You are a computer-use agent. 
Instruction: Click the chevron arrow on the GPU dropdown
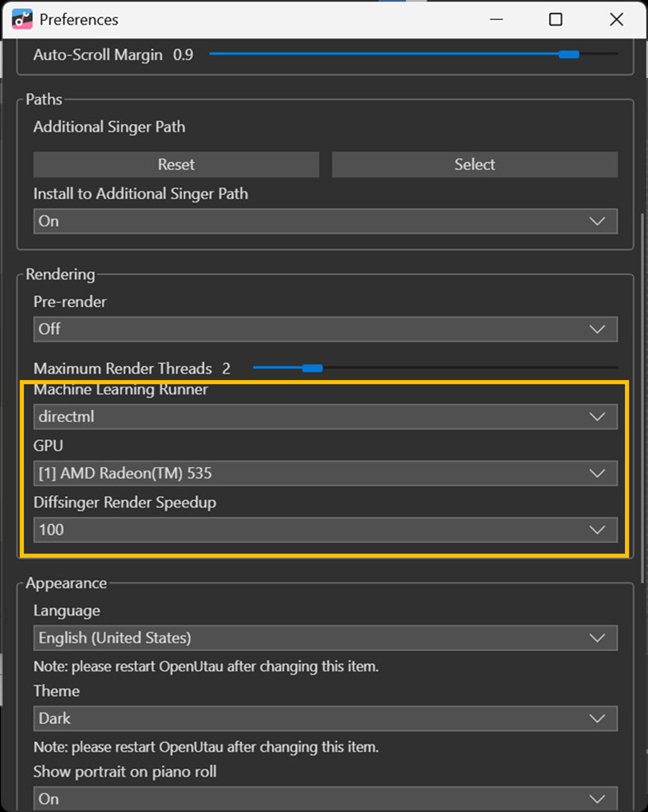pyautogui.click(x=597, y=473)
